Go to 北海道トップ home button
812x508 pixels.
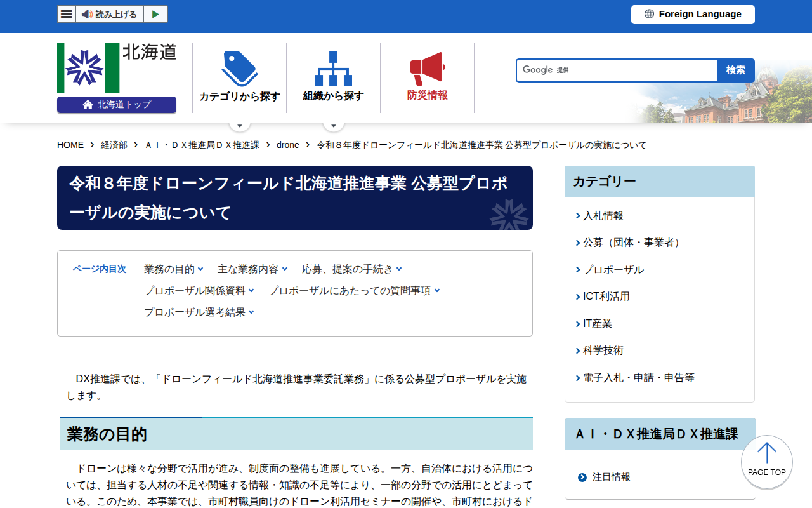click(117, 105)
